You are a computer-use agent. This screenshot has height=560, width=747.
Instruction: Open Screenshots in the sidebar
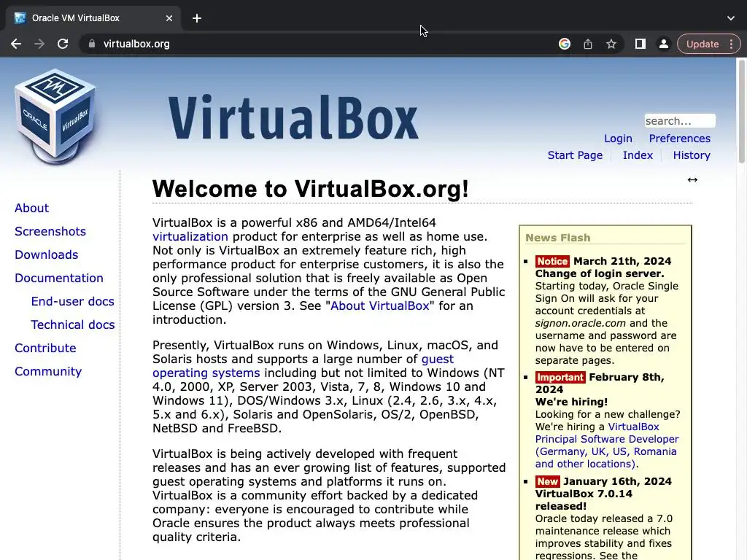tap(50, 231)
